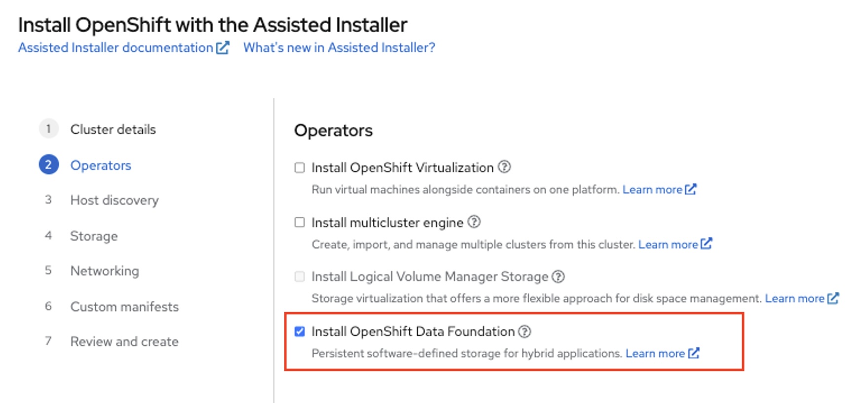Viewport: 868px width, 403px height.
Task: Click help icon next to OpenShift Virtualization
Action: [504, 167]
